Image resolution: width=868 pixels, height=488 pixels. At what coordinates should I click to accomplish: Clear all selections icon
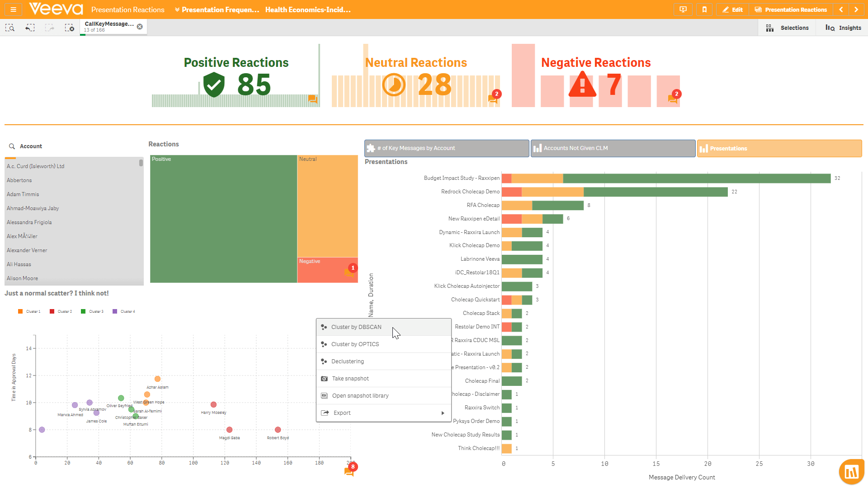click(x=69, y=28)
